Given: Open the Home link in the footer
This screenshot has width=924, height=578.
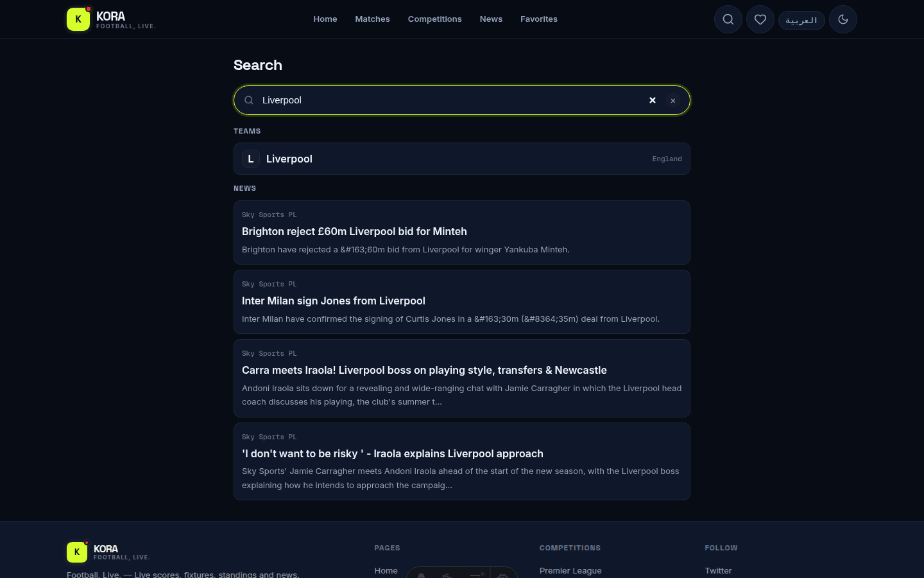Looking at the screenshot, I should [x=386, y=570].
